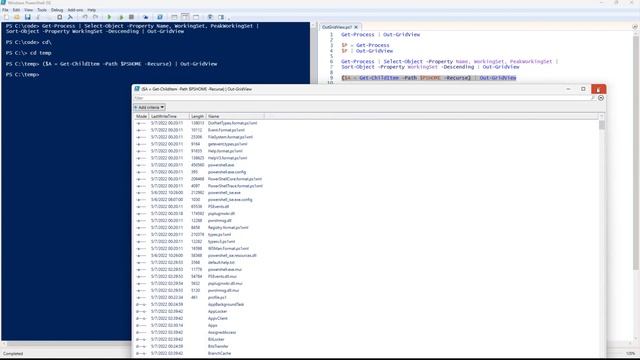Open the Add criteria dropdown
Screen dimensions: 640x360
149,107
